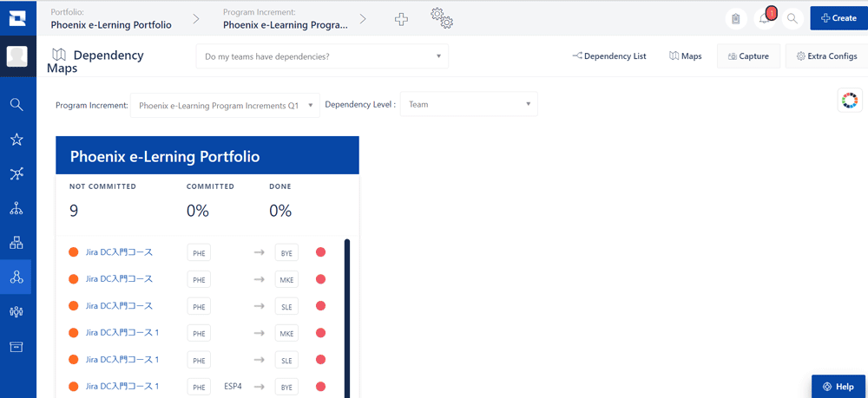Screen dimensions: 868x398
Task: Open the user avatar profile
Action: (x=17, y=56)
